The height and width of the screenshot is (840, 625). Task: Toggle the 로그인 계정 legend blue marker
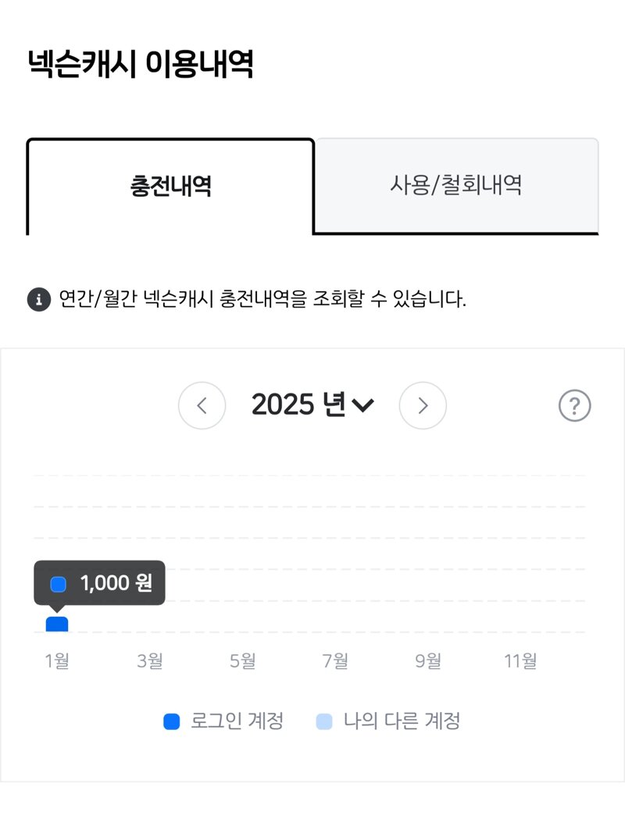coord(172,721)
